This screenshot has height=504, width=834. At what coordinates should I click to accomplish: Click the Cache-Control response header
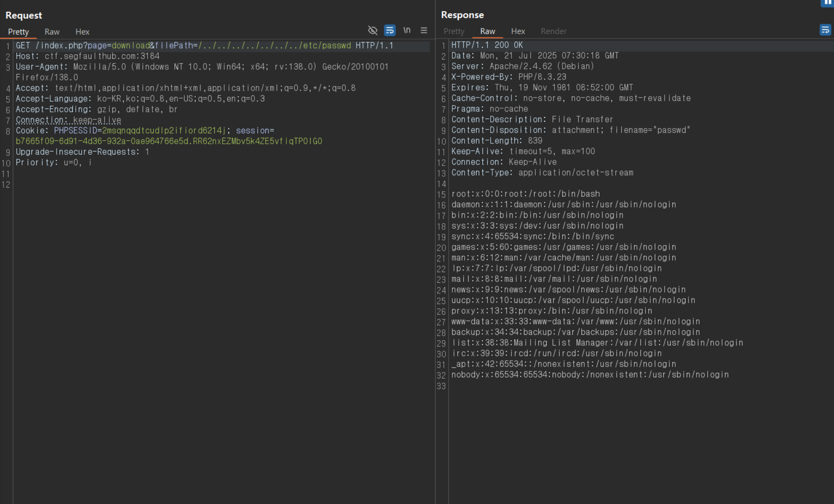click(571, 98)
